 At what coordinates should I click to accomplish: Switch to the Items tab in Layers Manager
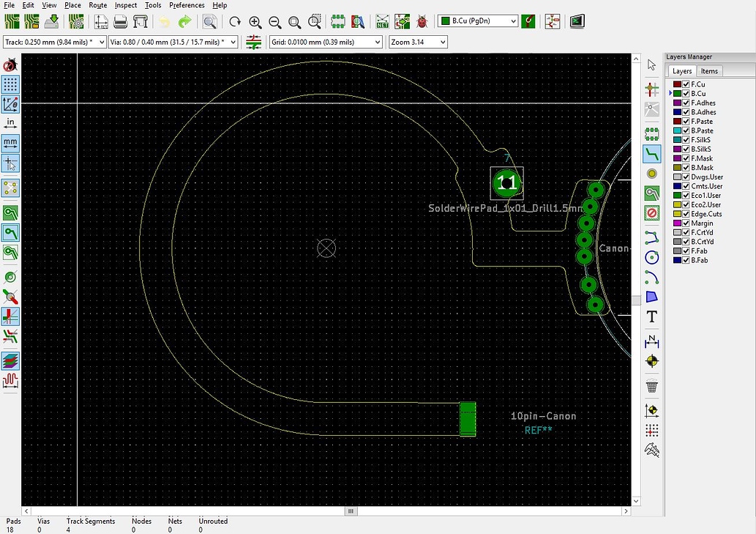click(709, 70)
